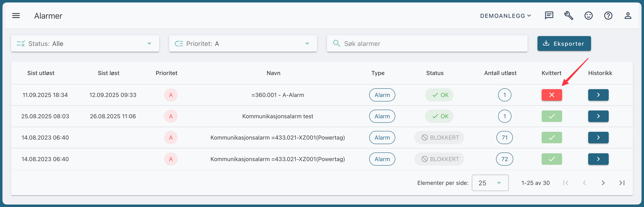Toggle Kvittert check on row with count 71
This screenshot has height=207, width=644.
pos(552,138)
